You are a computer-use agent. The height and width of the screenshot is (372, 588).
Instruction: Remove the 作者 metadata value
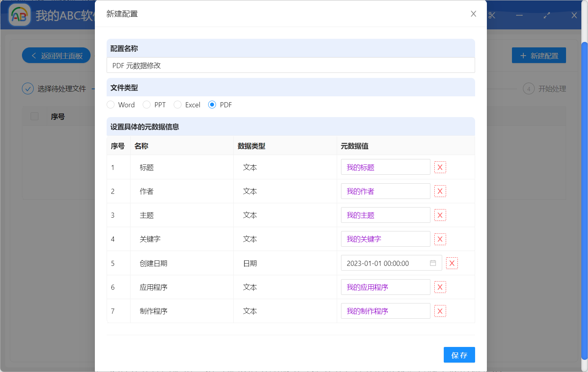click(440, 191)
